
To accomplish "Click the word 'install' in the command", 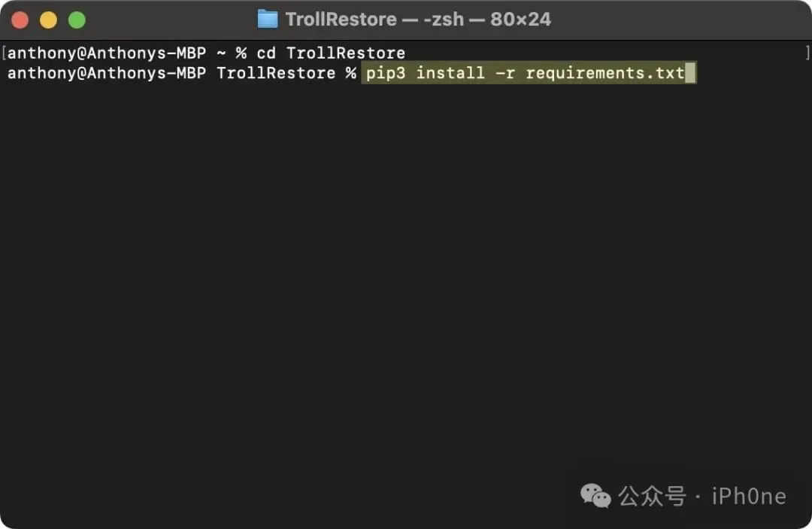I will pos(450,73).
